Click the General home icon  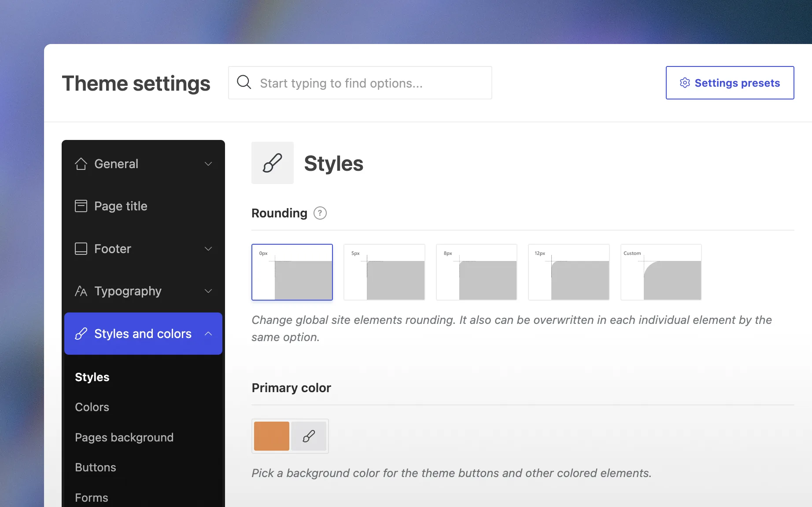tap(81, 164)
